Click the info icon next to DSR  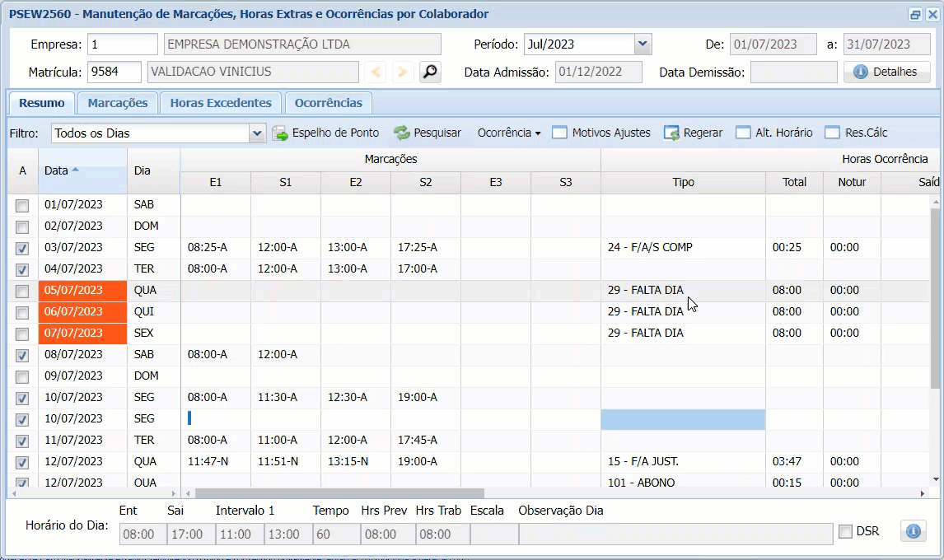point(913,531)
